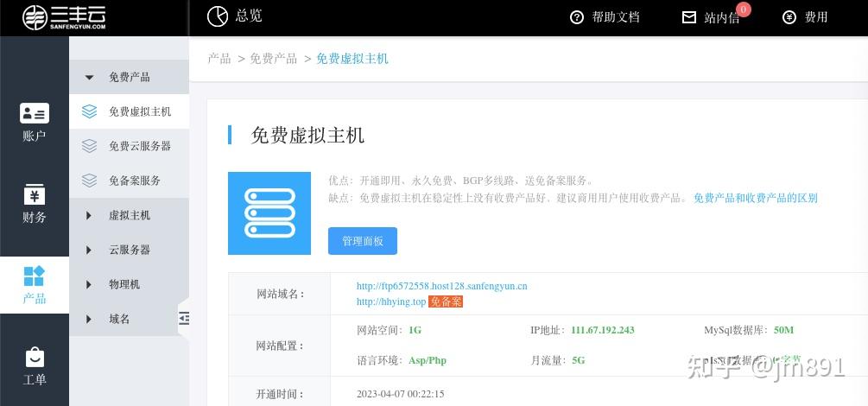Click 免费产品 in the breadcrumb

[274, 59]
